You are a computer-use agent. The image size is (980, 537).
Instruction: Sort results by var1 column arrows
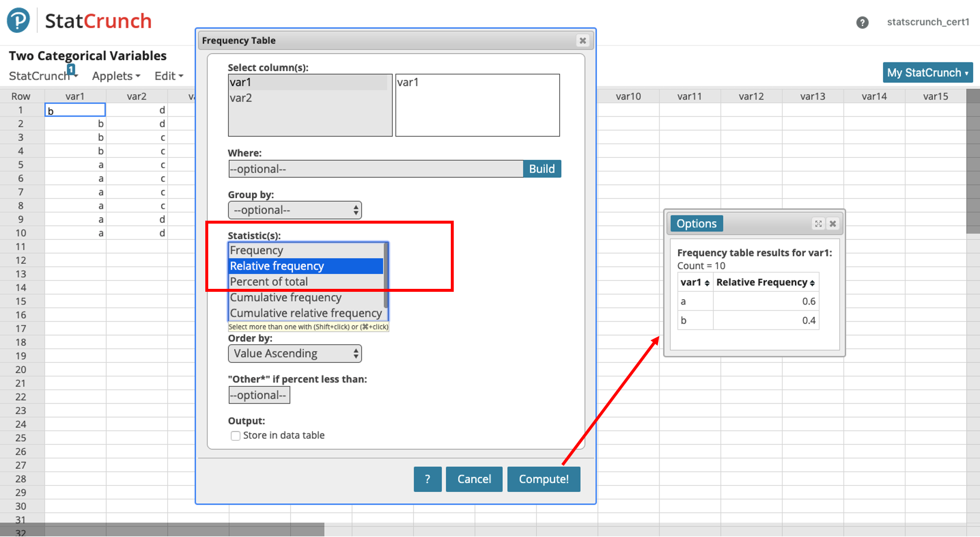point(707,283)
